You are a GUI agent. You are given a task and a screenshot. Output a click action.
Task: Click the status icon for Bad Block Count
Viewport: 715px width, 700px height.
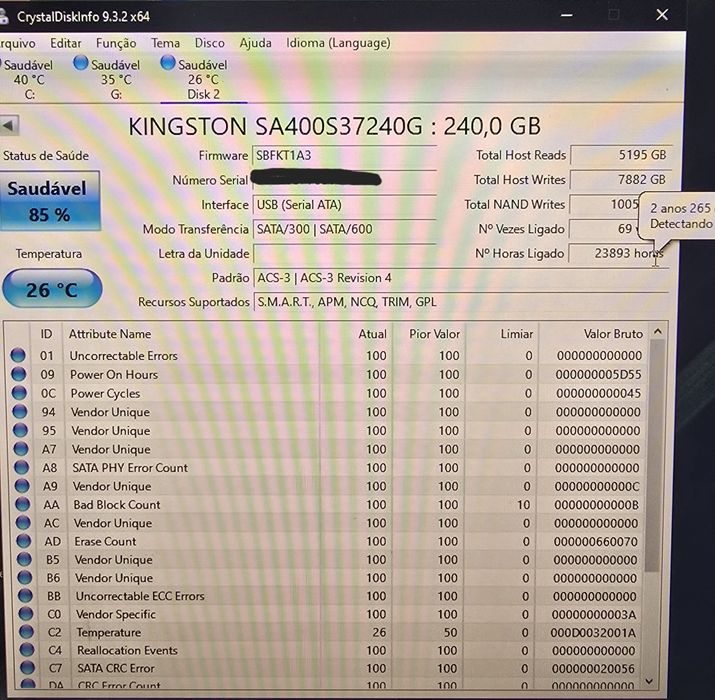[22, 504]
